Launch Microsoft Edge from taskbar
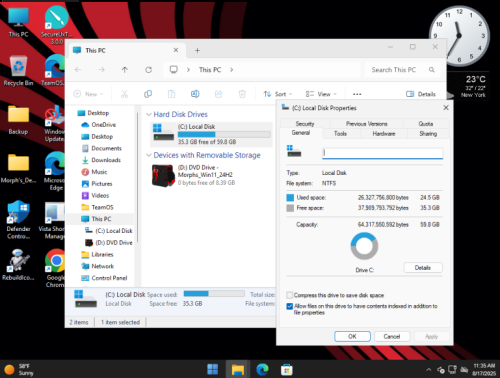The width and height of the screenshot is (500, 378). pos(262,369)
